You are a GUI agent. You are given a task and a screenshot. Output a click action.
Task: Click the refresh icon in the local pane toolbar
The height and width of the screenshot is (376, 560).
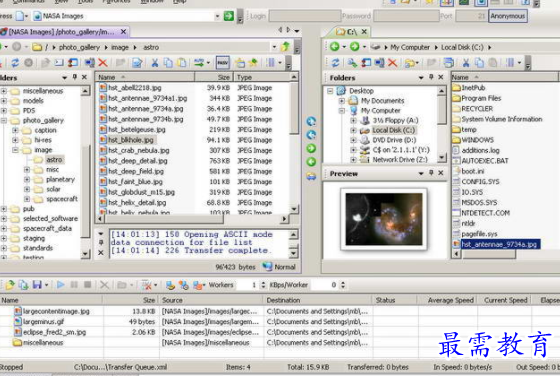pos(335,63)
